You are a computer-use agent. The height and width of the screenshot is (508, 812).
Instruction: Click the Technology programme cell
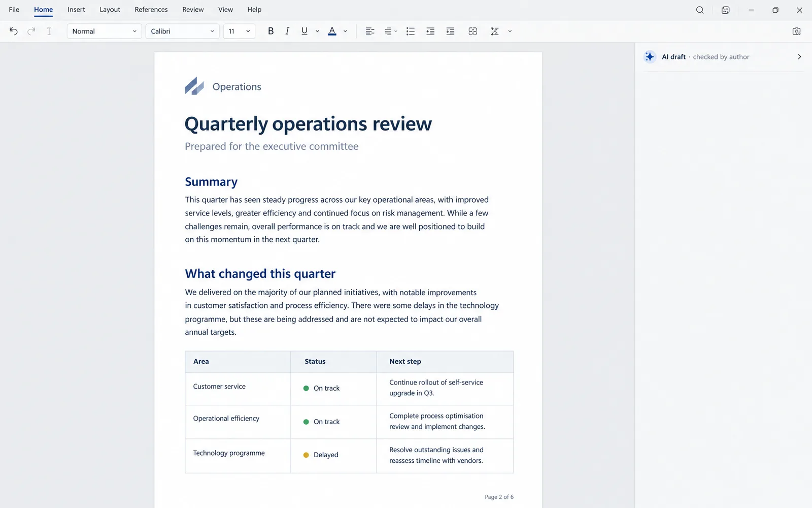[238, 456]
